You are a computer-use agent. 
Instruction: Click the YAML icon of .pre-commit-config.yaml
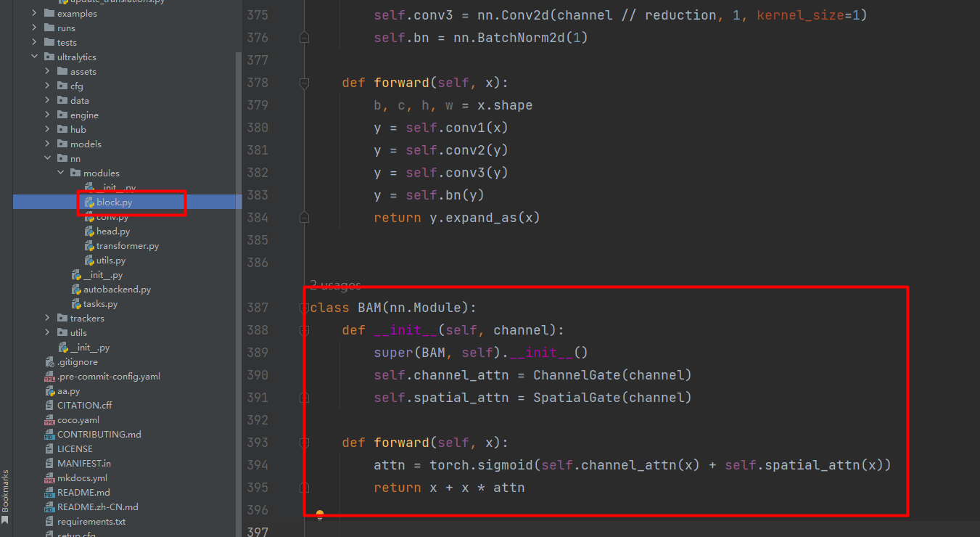[x=49, y=377]
